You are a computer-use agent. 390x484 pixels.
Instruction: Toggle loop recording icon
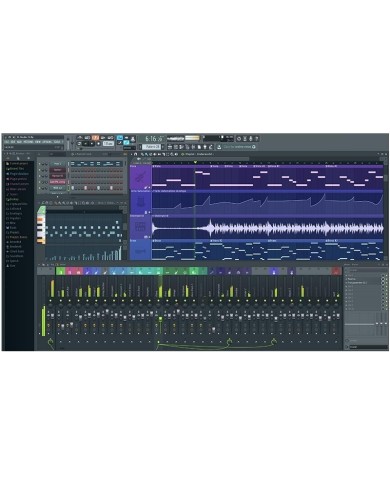point(110,138)
